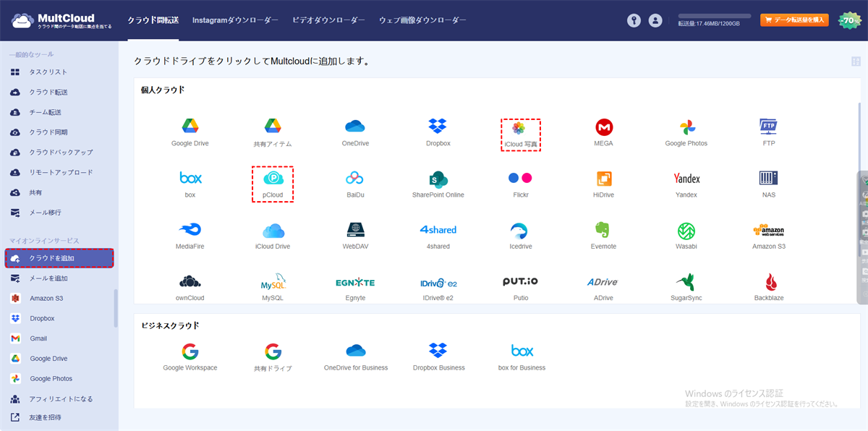This screenshot has height=431, width=868.
Task: Select the OneDrive cloud icon
Action: pos(355,127)
